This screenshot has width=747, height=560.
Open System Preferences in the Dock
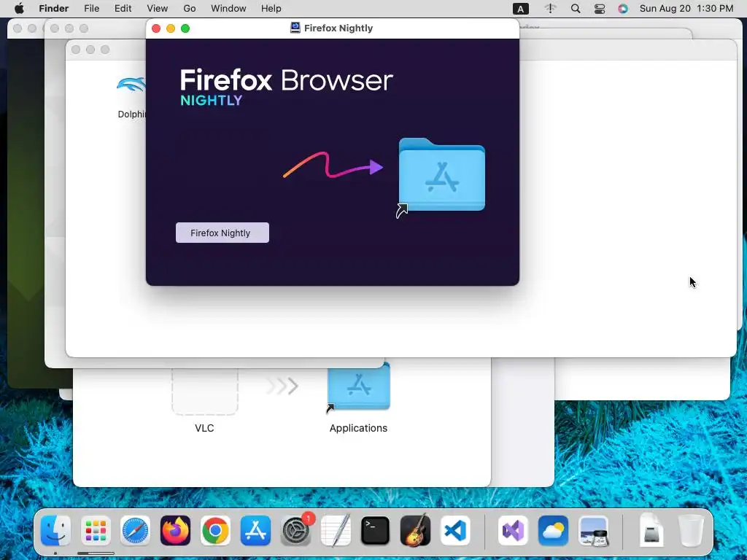point(295,531)
